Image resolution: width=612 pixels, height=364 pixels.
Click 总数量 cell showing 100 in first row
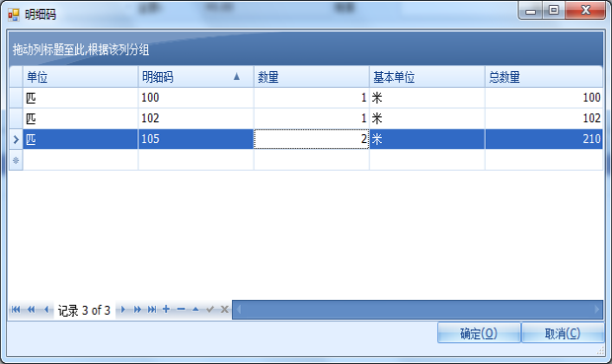pos(544,98)
